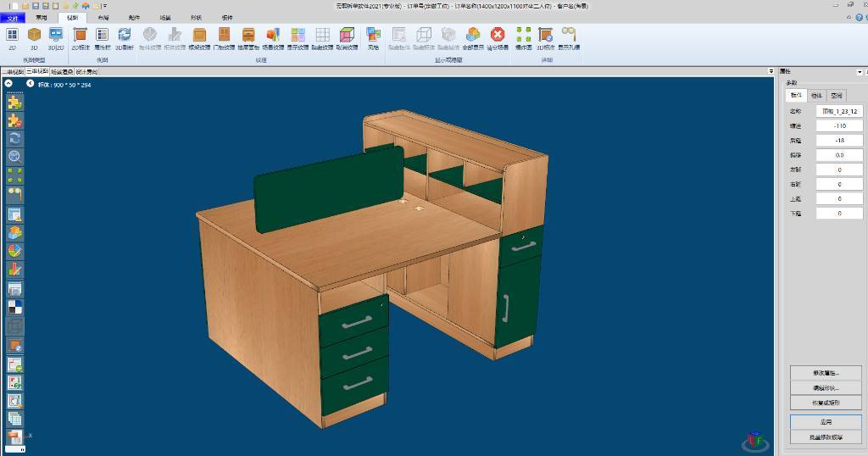Click the sidebar binoculars icon
868x456 pixels.
(x=15, y=194)
